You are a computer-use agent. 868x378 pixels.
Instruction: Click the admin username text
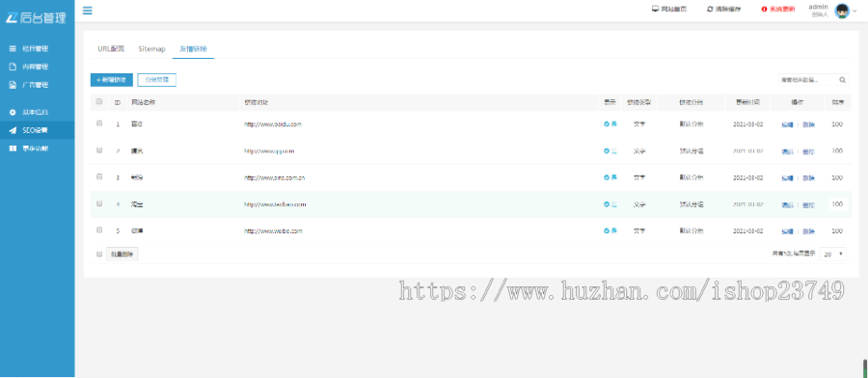(x=818, y=7)
